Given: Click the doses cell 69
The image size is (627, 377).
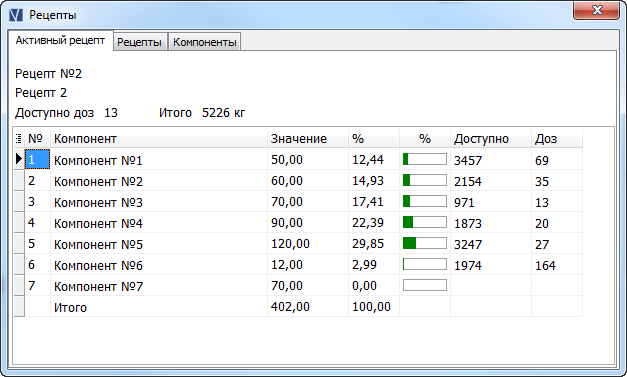Looking at the screenshot, I should coord(557,160).
